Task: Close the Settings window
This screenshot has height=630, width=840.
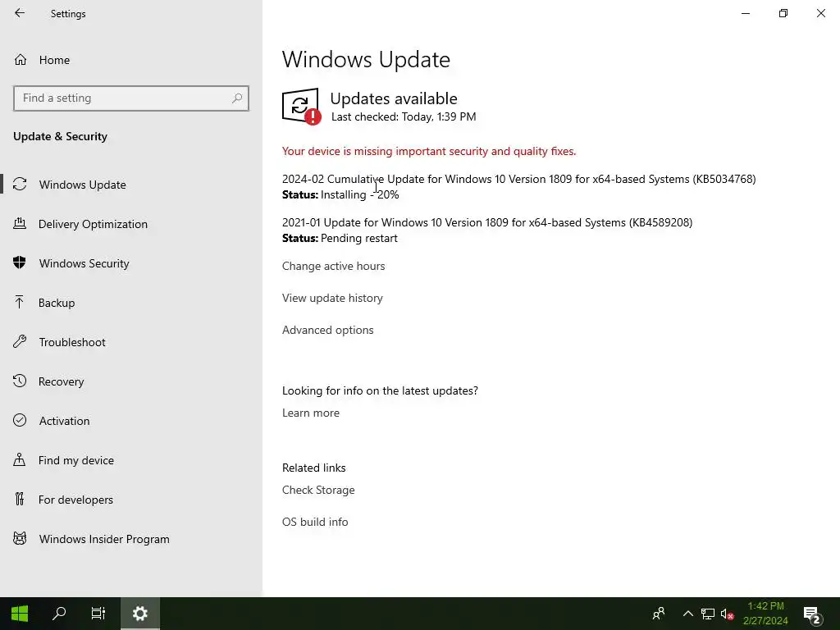Action: 820,13
